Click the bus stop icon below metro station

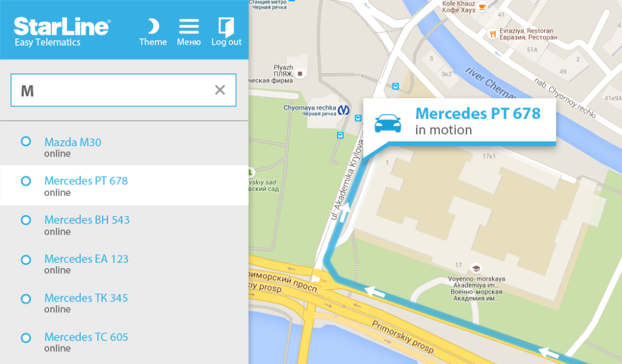pyautogui.click(x=340, y=135)
